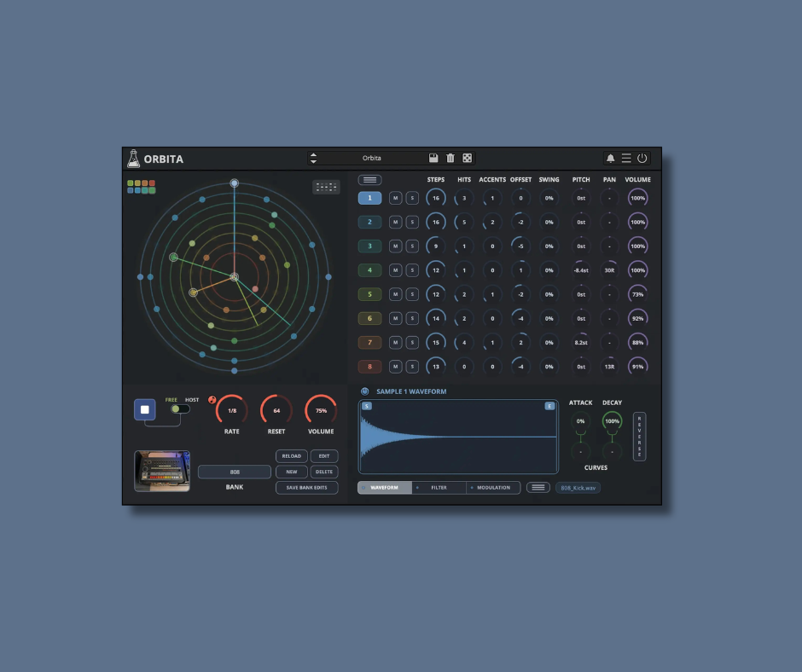802x672 pixels.
Task: Click the Reset knob showing 64
Action: tap(276, 410)
